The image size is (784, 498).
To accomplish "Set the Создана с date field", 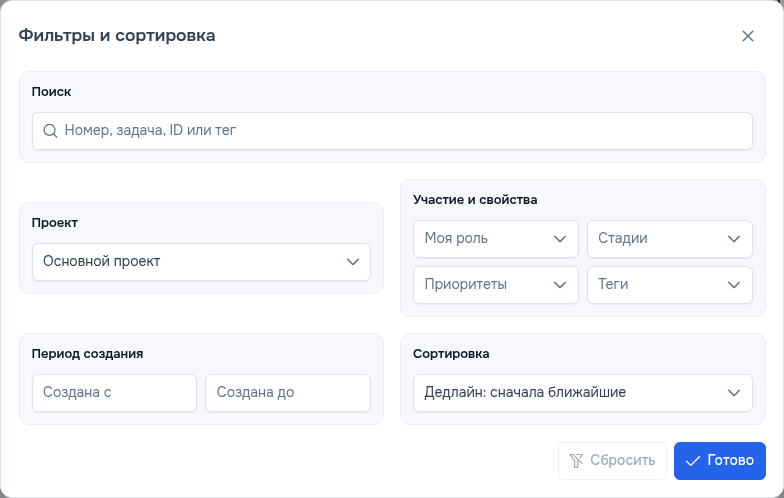I will point(114,393).
